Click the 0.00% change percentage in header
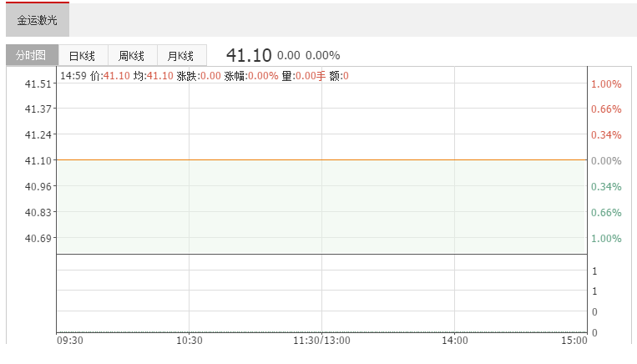This screenshot has height=364, width=637. [x=322, y=55]
